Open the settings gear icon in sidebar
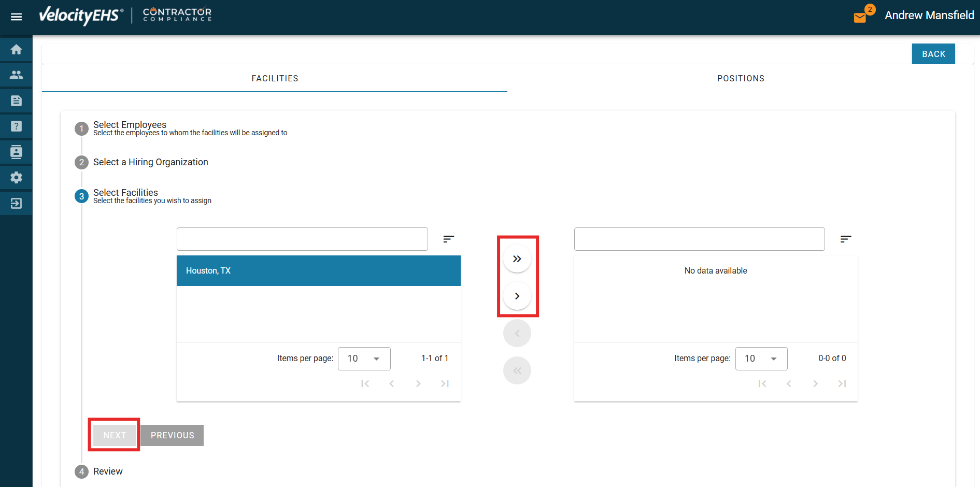The height and width of the screenshot is (487, 980). (16, 178)
